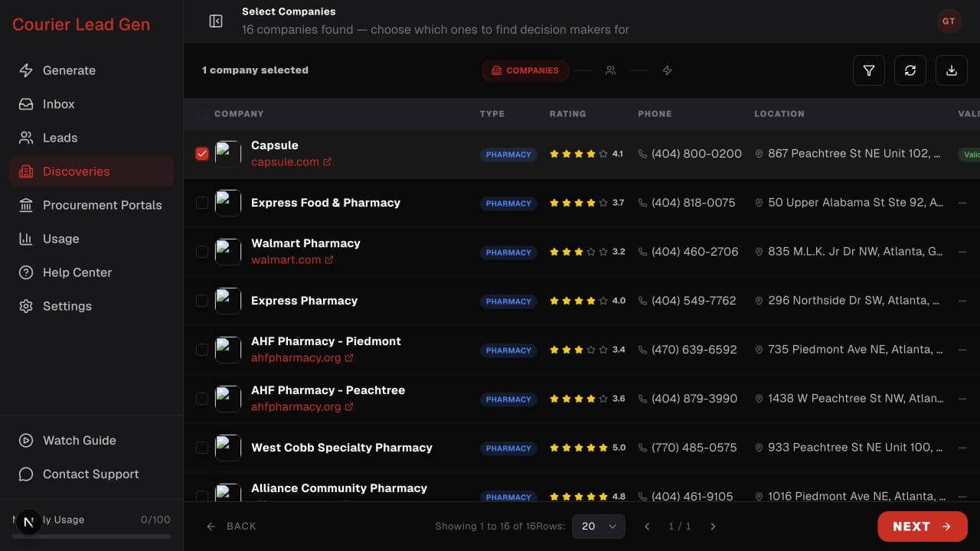Click location pin for 867 Peachtree St

pos(759,154)
